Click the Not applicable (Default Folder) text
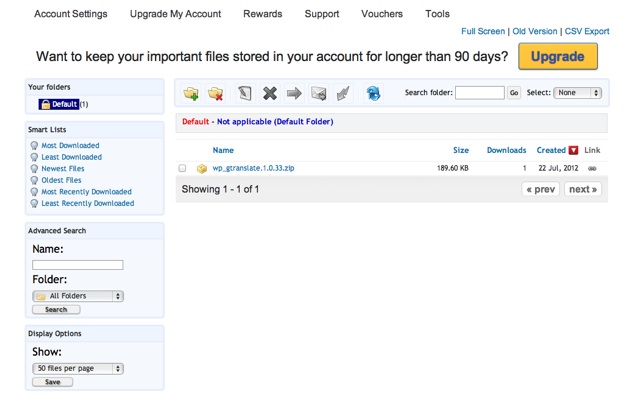 click(275, 122)
